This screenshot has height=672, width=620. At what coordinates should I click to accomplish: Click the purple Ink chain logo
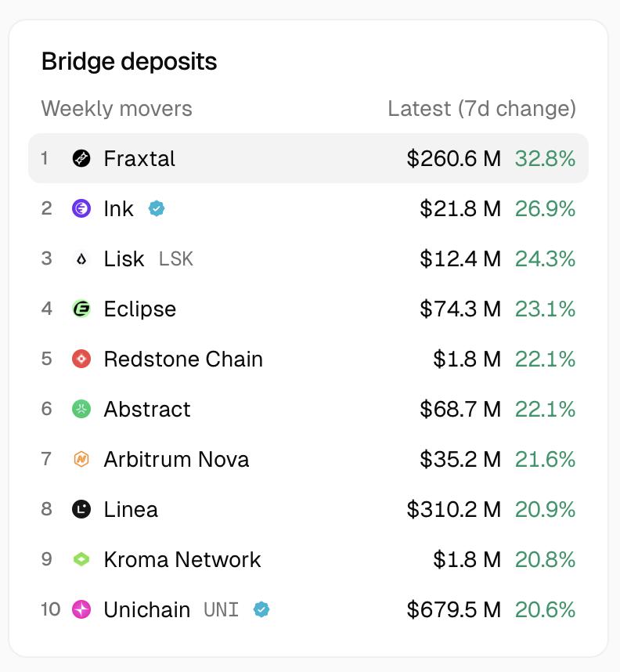81,208
